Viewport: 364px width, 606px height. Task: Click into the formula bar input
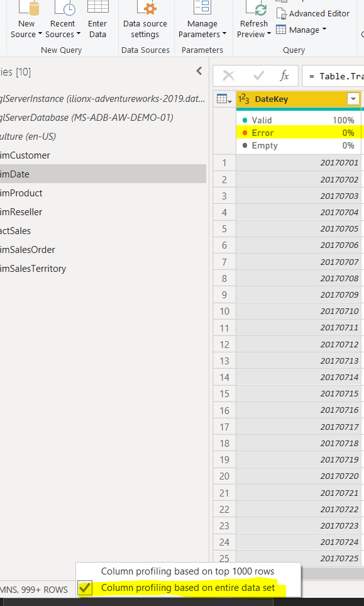pos(333,76)
